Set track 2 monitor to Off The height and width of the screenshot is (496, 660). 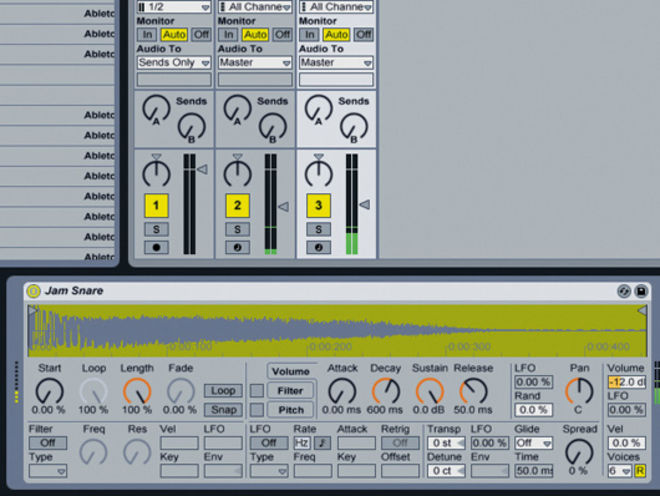[x=282, y=35]
